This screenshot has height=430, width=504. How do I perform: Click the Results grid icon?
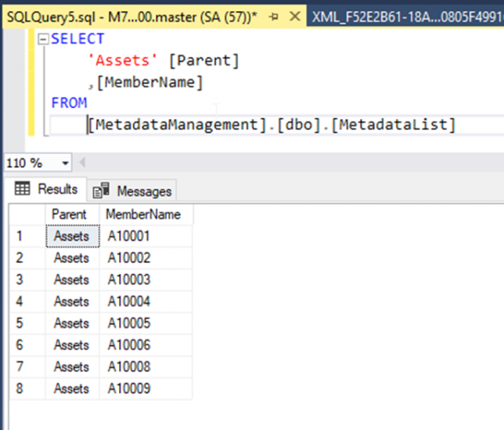pos(23,189)
